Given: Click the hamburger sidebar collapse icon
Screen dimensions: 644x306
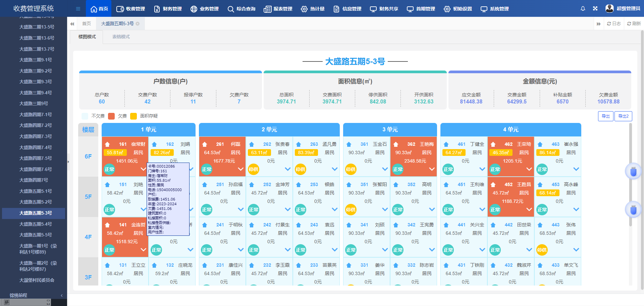Looking at the screenshot, I should pos(78,8).
